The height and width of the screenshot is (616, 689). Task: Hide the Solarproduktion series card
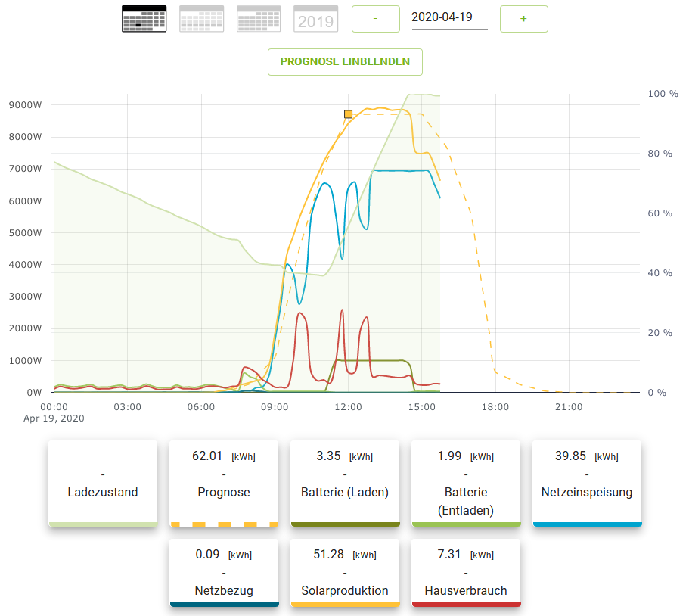[345, 572]
